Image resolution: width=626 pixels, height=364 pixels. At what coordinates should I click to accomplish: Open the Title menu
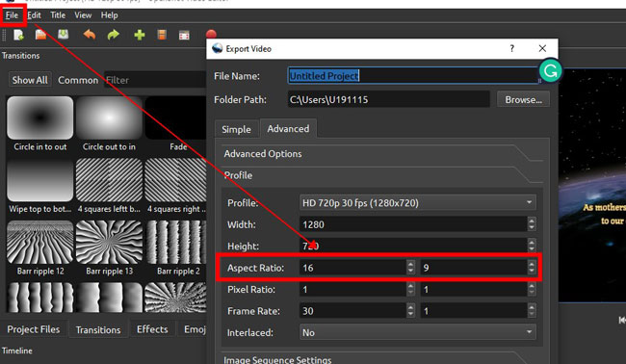click(x=58, y=15)
